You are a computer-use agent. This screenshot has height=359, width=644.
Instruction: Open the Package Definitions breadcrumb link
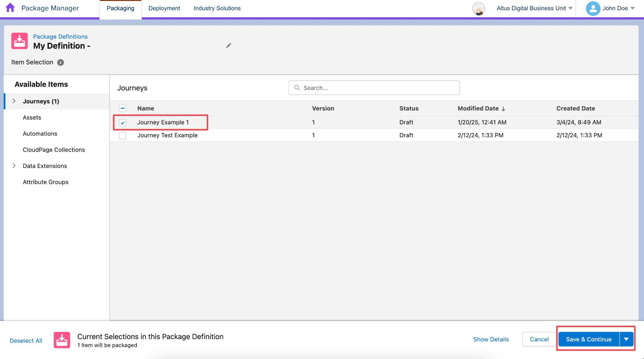pos(60,36)
